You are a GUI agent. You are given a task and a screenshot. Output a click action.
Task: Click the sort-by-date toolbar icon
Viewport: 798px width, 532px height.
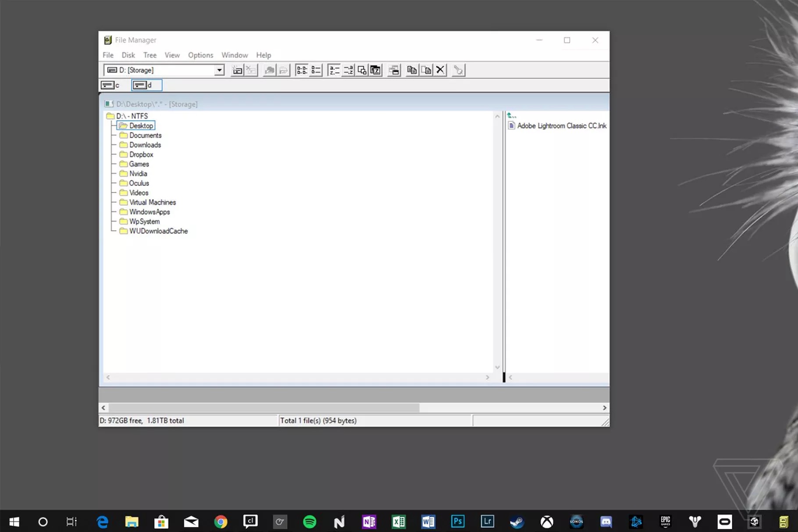375,70
